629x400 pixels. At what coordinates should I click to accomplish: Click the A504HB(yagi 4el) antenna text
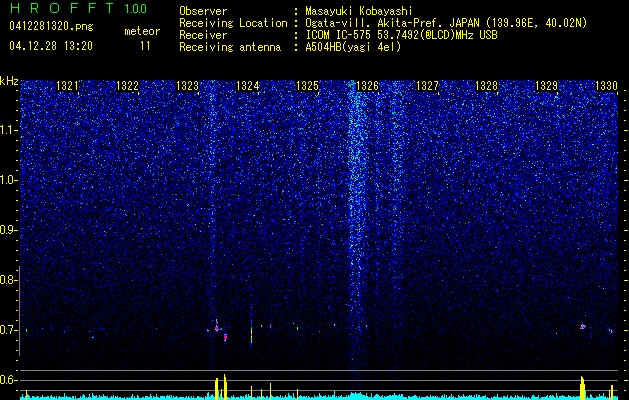coord(353,47)
